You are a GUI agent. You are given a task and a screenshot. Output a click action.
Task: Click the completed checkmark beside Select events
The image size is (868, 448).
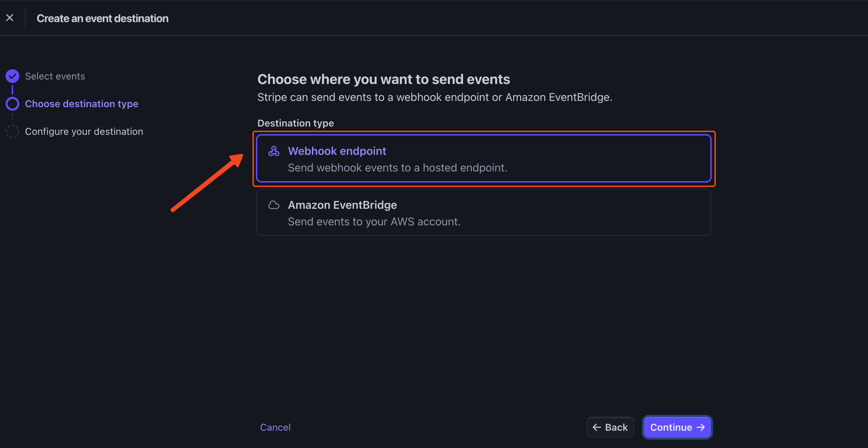[x=12, y=76]
